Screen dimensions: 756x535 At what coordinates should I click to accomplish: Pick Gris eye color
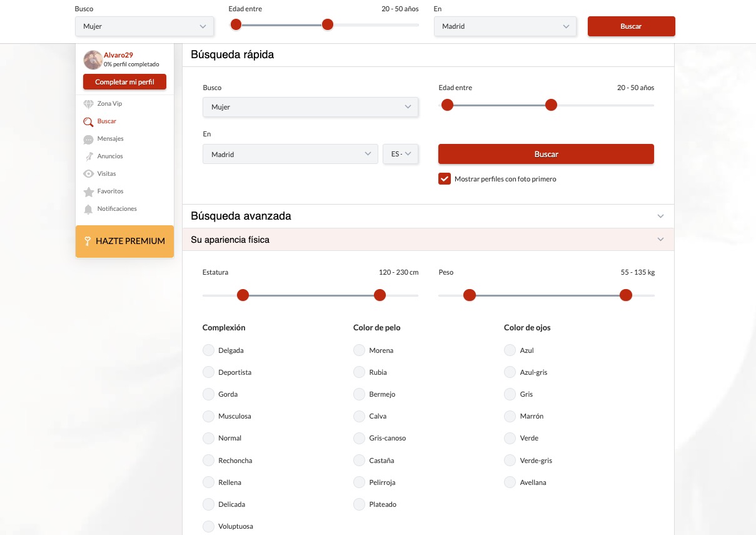[510, 394]
